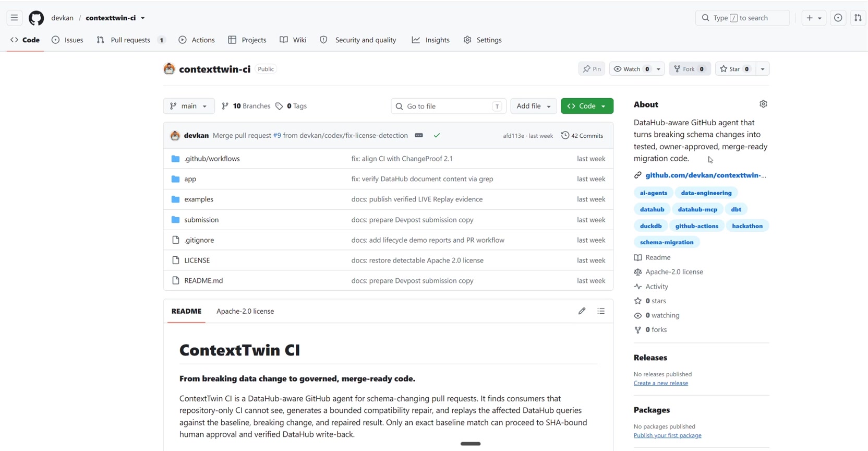Screen dimensions: 868x451
Task: Open the Actions tab
Action: click(197, 40)
